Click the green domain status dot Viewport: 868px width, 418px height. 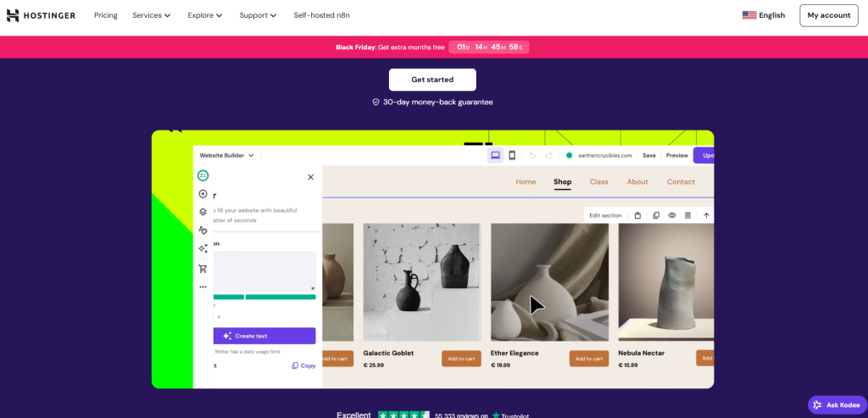click(x=569, y=155)
